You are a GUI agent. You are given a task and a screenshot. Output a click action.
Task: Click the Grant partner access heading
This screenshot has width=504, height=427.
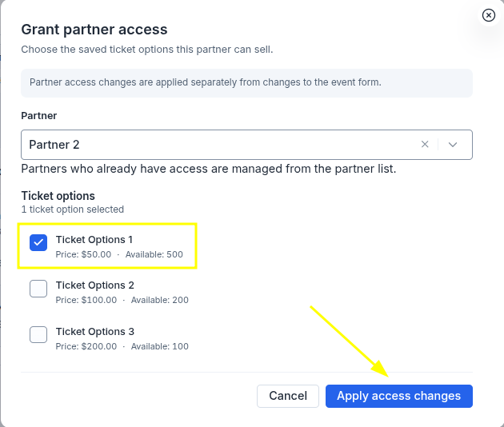94,30
